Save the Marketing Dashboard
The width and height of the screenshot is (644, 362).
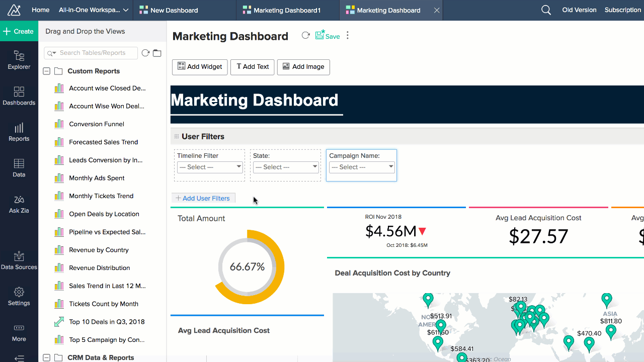click(328, 36)
